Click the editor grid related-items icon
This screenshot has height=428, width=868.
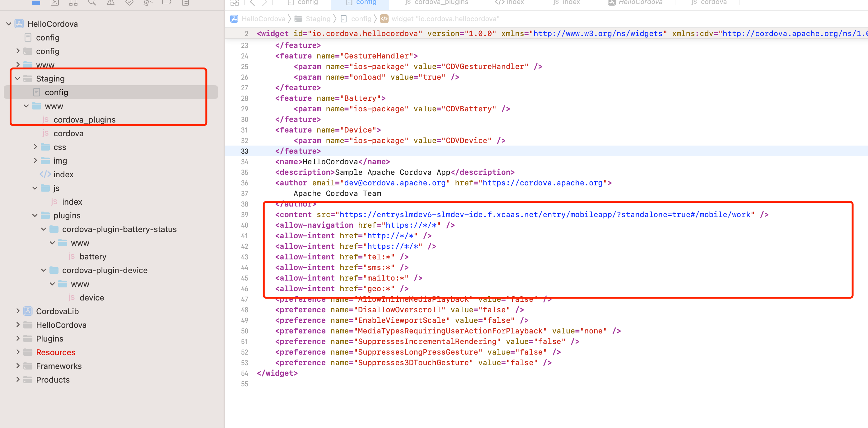click(235, 3)
